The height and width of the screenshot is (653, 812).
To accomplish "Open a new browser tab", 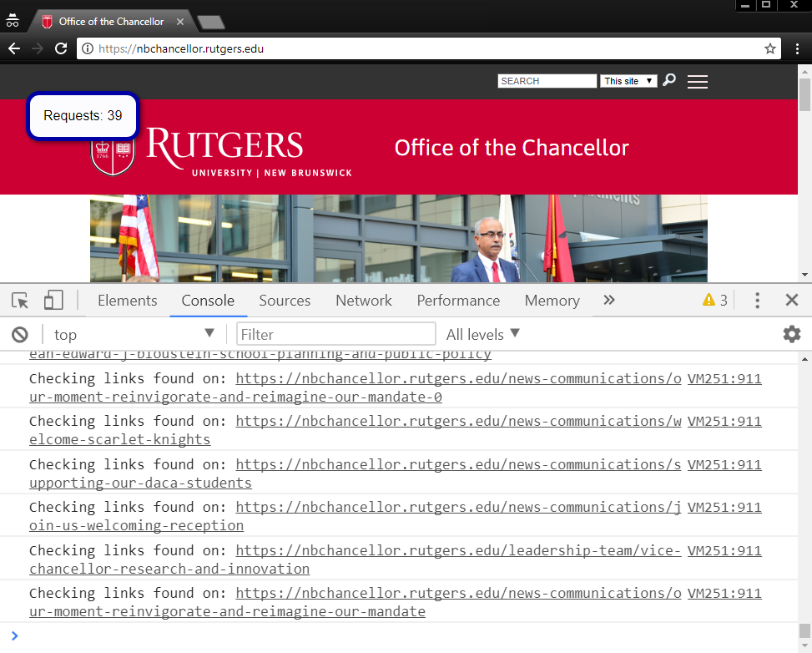I will click(211, 22).
